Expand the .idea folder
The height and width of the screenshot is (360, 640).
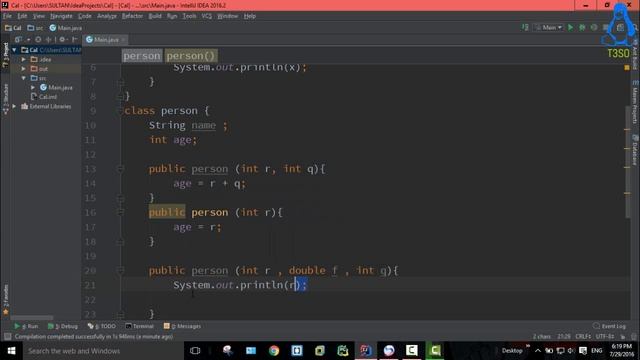click(x=24, y=59)
